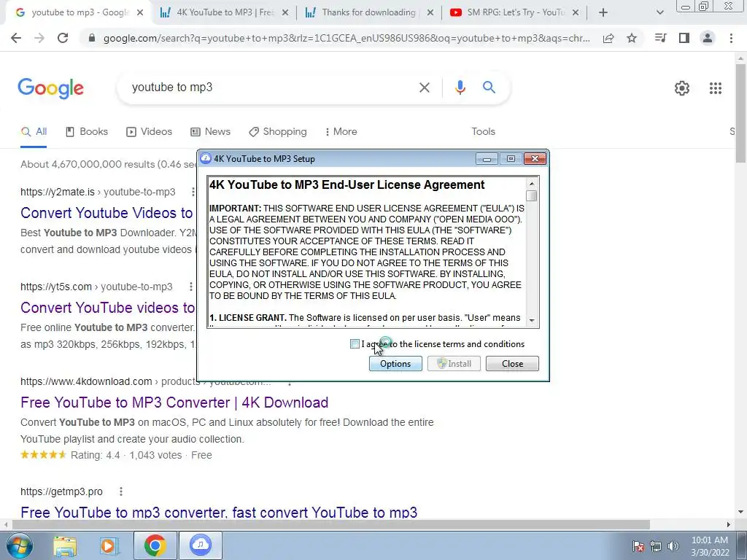Select the Shopping search tab

(278, 132)
